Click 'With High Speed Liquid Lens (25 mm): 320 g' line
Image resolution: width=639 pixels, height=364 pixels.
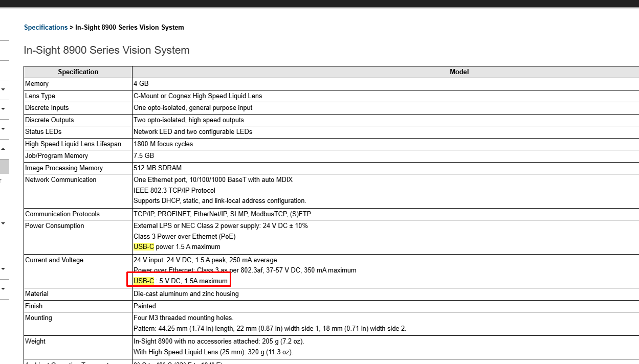pyautogui.click(x=213, y=352)
